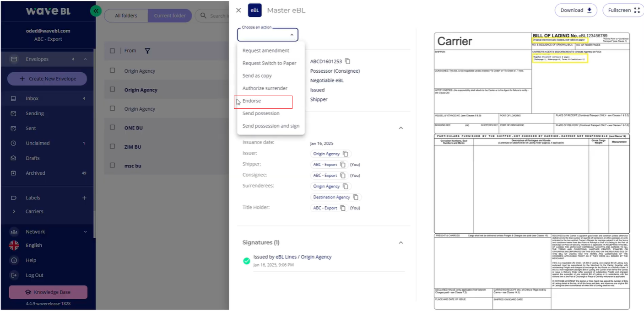Click the Help info icon
Image resolution: width=644 pixels, height=311 pixels.
click(14, 260)
